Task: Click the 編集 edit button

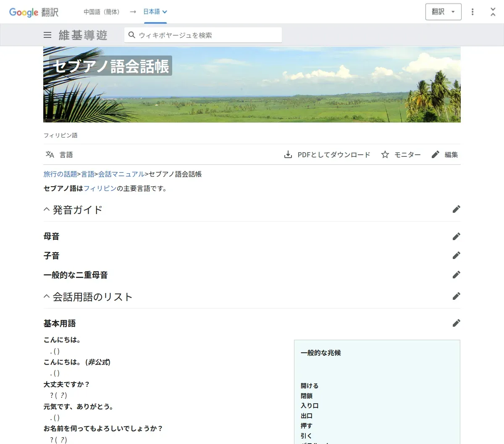Action: click(445, 155)
